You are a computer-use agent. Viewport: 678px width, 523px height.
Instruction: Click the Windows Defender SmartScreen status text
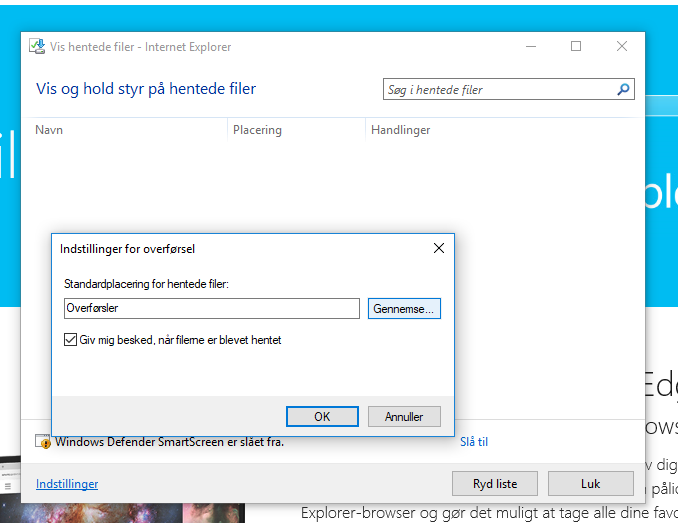(169, 442)
